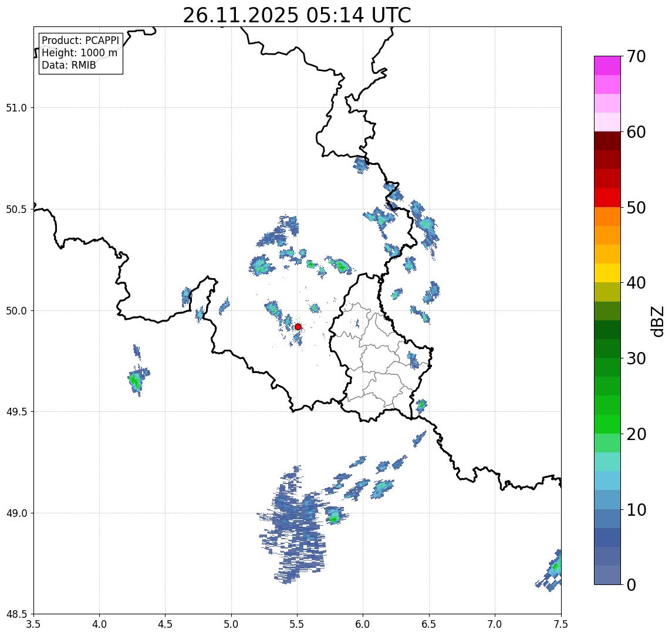Image resolution: width=672 pixels, height=636 pixels.
Task: Click the 'Product: PCAPPI' legend line
Action: point(80,40)
